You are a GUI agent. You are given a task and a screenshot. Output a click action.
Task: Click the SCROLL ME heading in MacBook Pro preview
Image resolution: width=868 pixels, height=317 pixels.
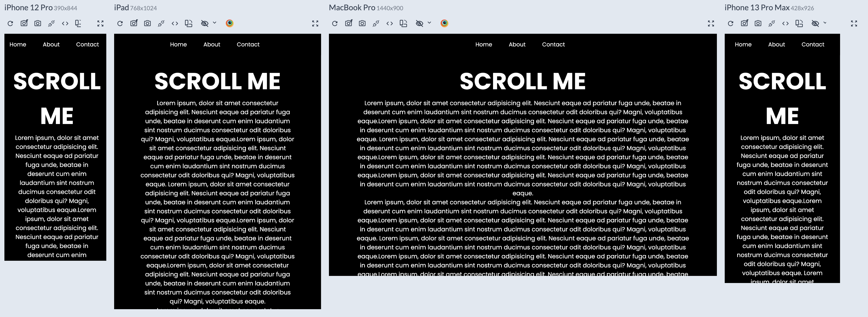(x=523, y=81)
